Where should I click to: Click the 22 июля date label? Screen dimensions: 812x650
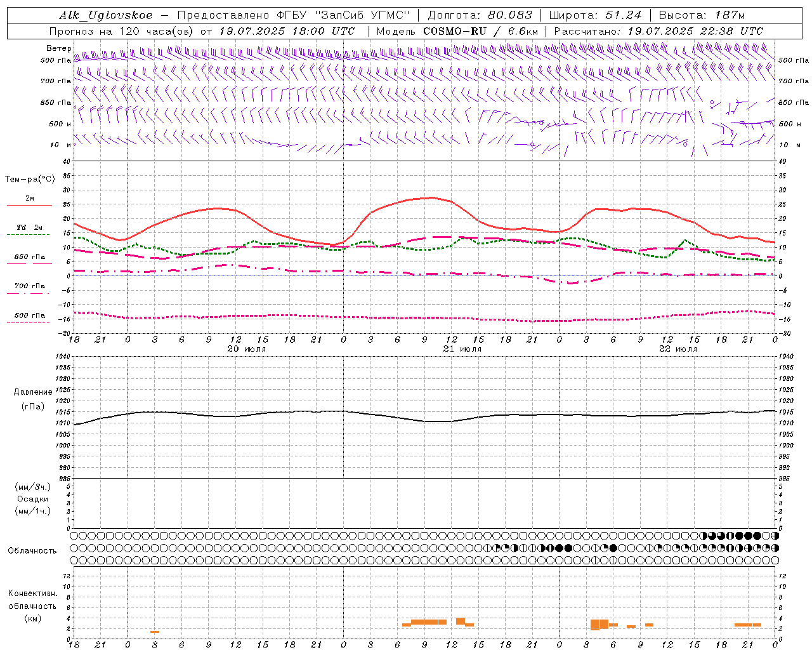coord(678,349)
